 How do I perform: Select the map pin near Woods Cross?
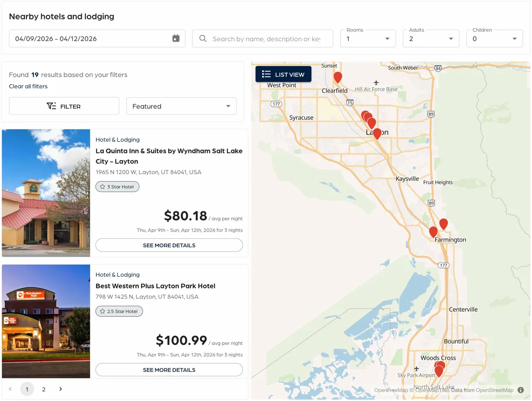[439, 371]
